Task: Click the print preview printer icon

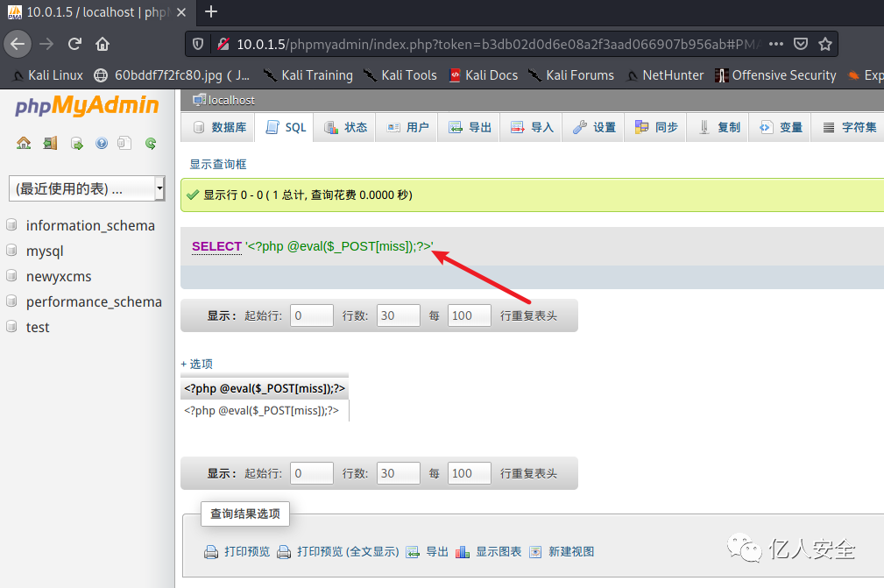Action: pyautogui.click(x=211, y=552)
